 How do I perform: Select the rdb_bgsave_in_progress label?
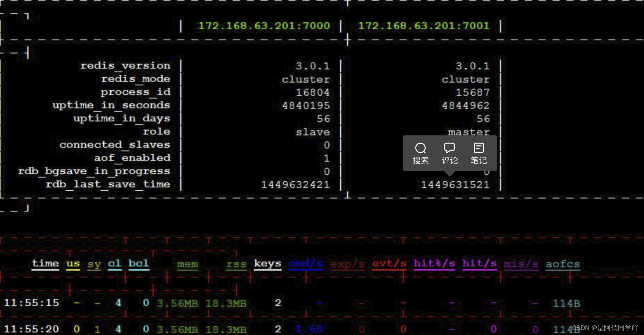(94, 171)
